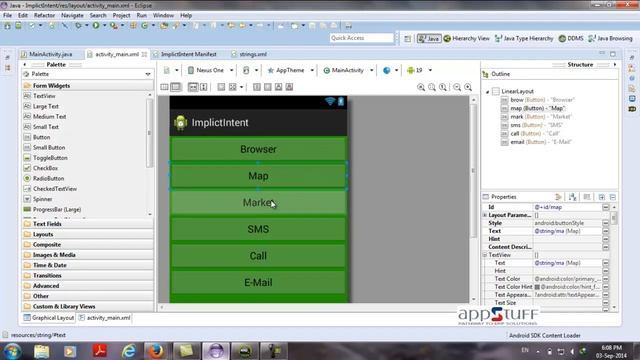Collapse the TextView property group
The image size is (640, 360).
coord(485,255)
